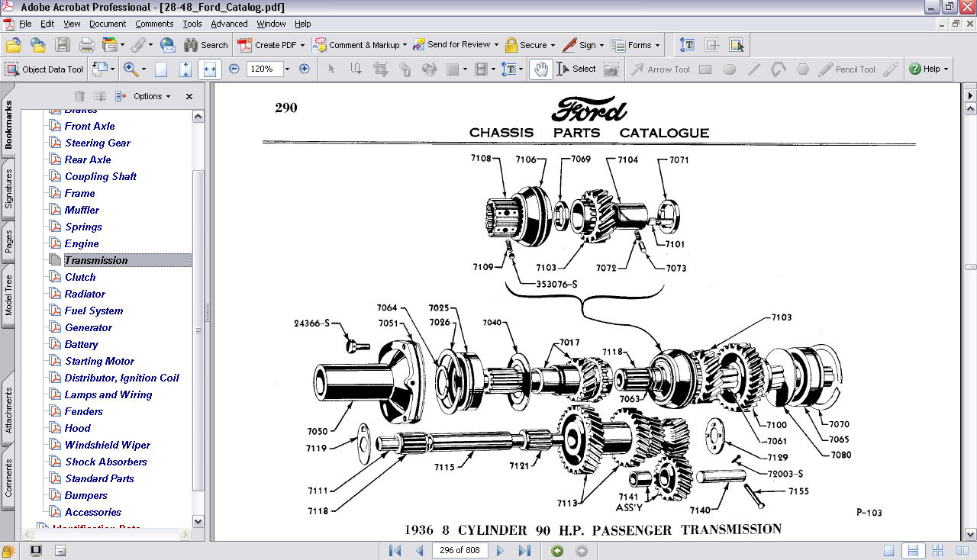
Task: Open the Document menu
Action: [x=108, y=24]
